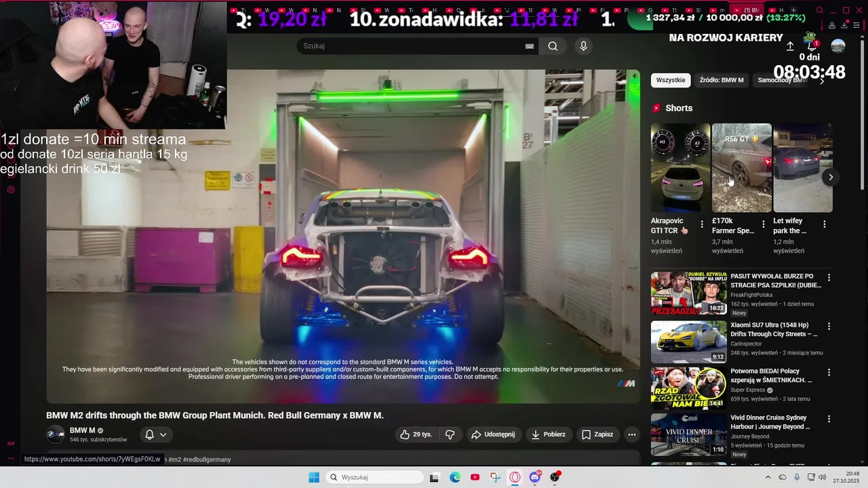This screenshot has width=868, height=488.
Task: Click the #redbullgermany hashtag
Action: point(207,460)
